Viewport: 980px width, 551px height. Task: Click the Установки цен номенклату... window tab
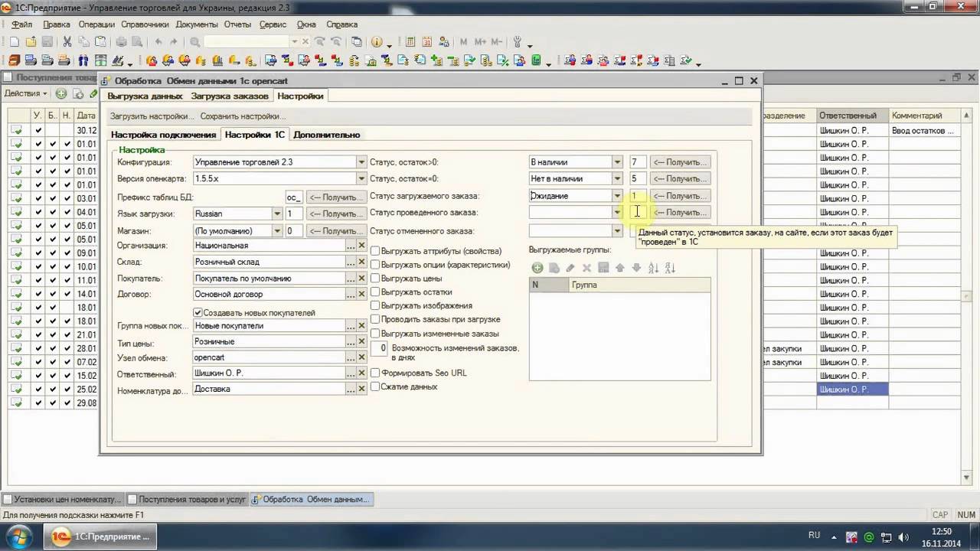[62, 500]
